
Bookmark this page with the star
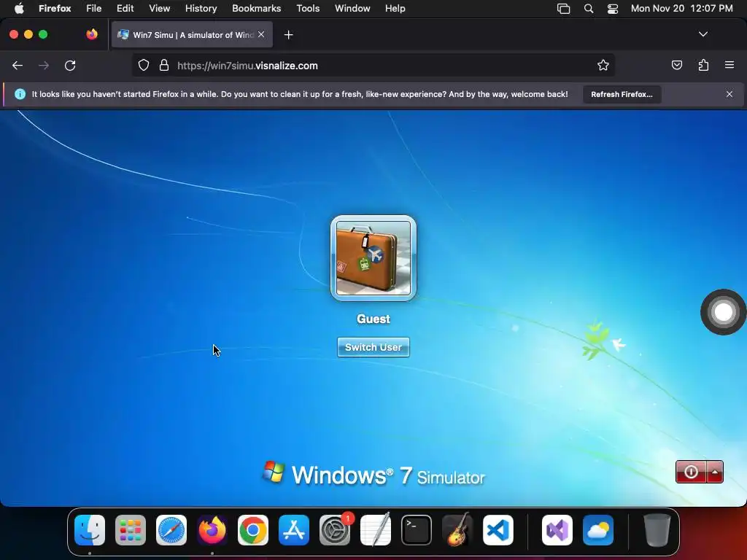click(603, 66)
